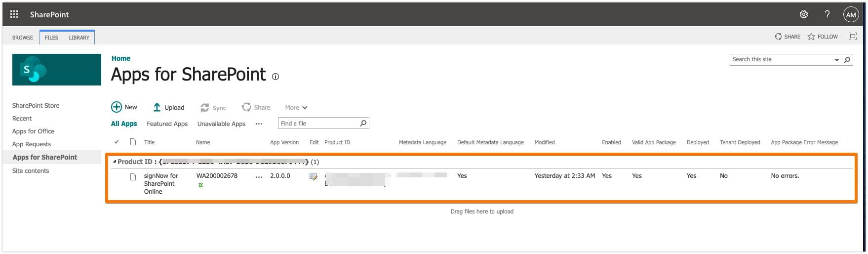Open SharePoint Store in left navigation

pos(36,105)
